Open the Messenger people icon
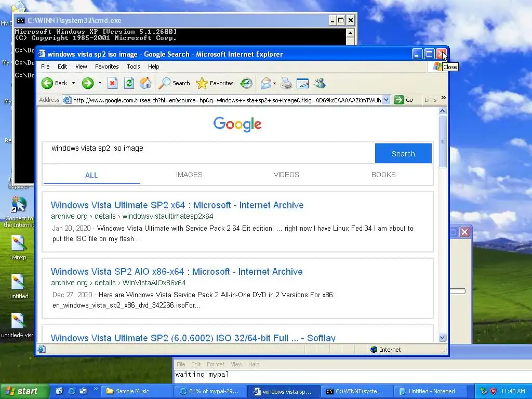The image size is (532, 399). pyautogui.click(x=320, y=83)
